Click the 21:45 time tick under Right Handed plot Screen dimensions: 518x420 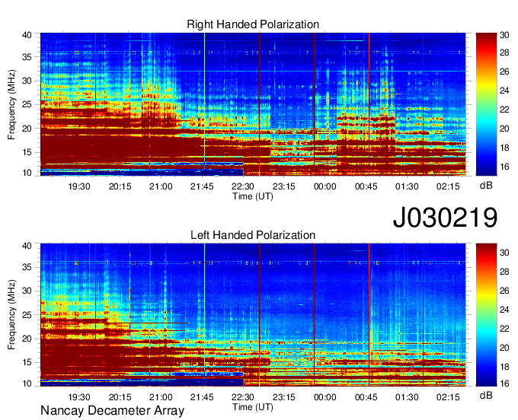tap(202, 186)
